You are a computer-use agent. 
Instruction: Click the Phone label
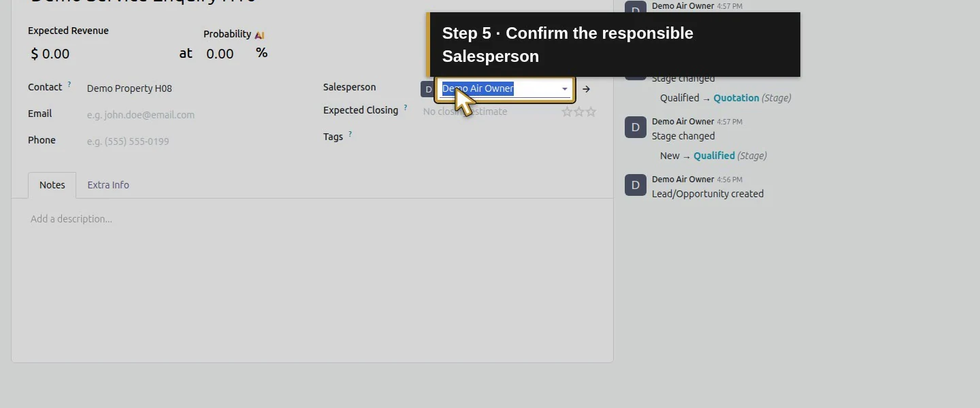[x=42, y=140]
